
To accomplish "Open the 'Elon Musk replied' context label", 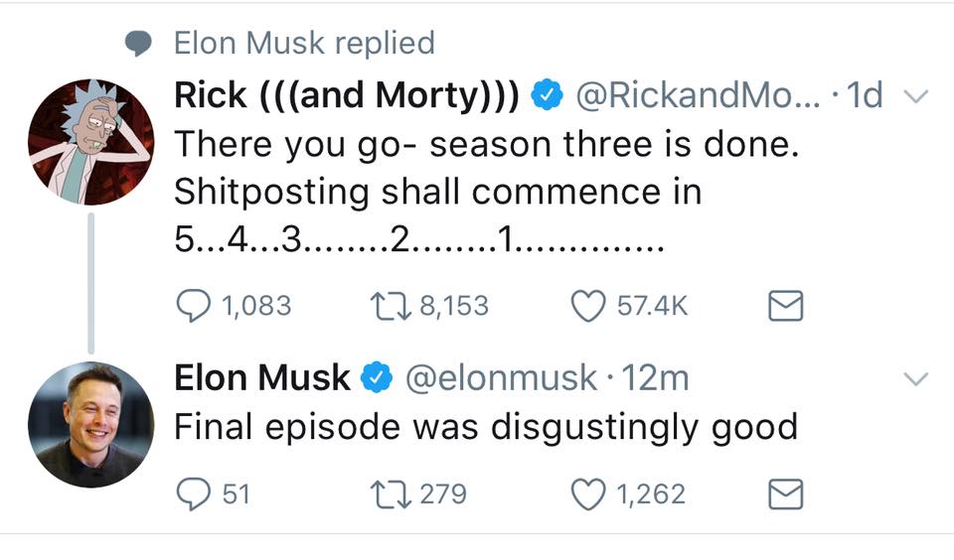I will click(x=304, y=43).
